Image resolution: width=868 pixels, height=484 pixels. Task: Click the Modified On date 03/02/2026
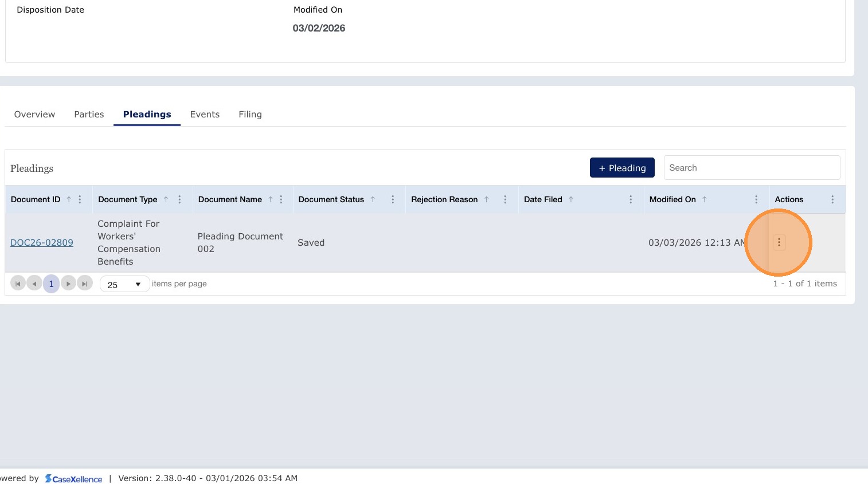(x=319, y=28)
